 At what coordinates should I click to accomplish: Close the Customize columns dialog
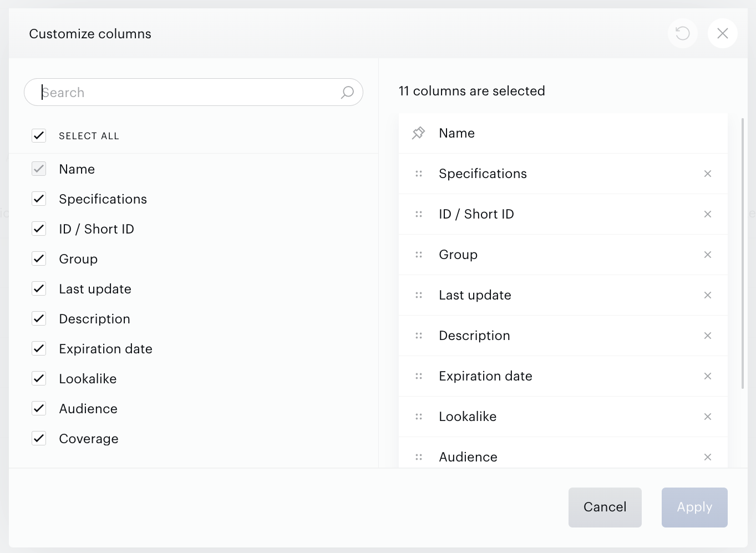pos(722,33)
